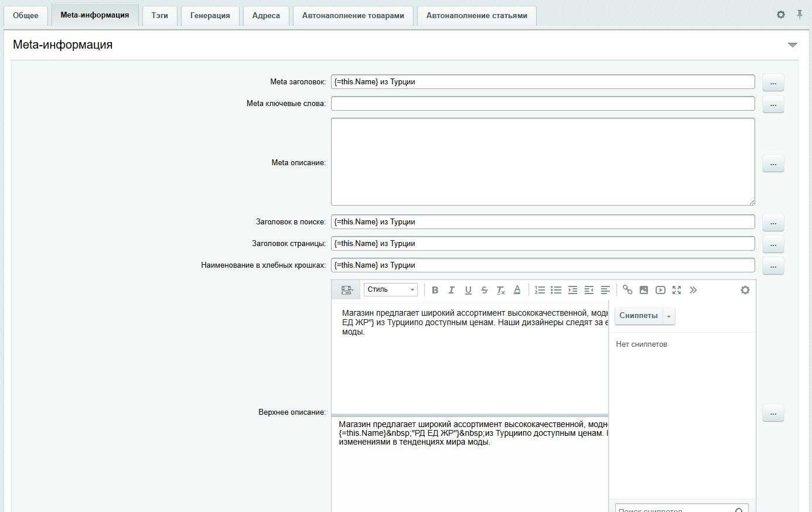Insert an image via the toolbar
This screenshot has width=812, height=512.
coord(644,290)
